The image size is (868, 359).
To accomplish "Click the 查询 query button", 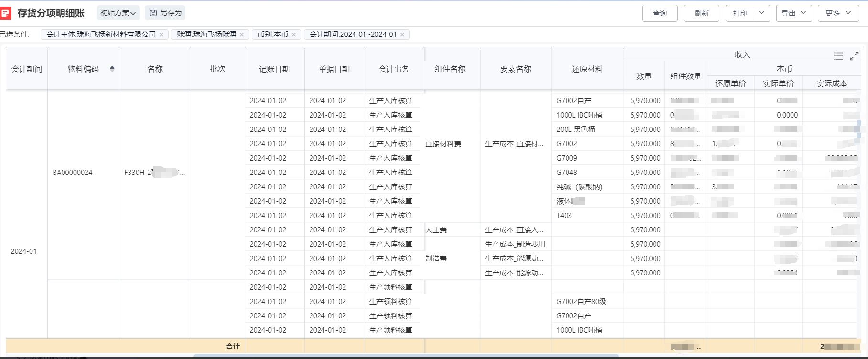I will [659, 13].
